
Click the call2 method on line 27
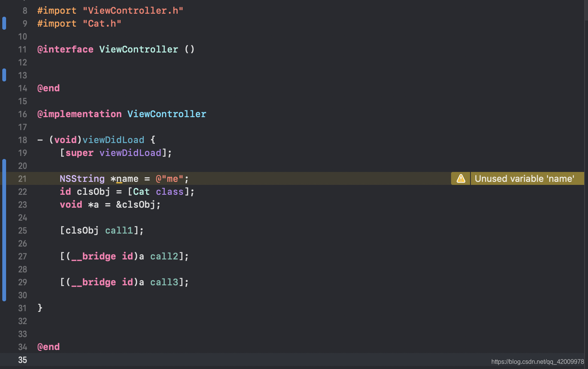point(164,256)
